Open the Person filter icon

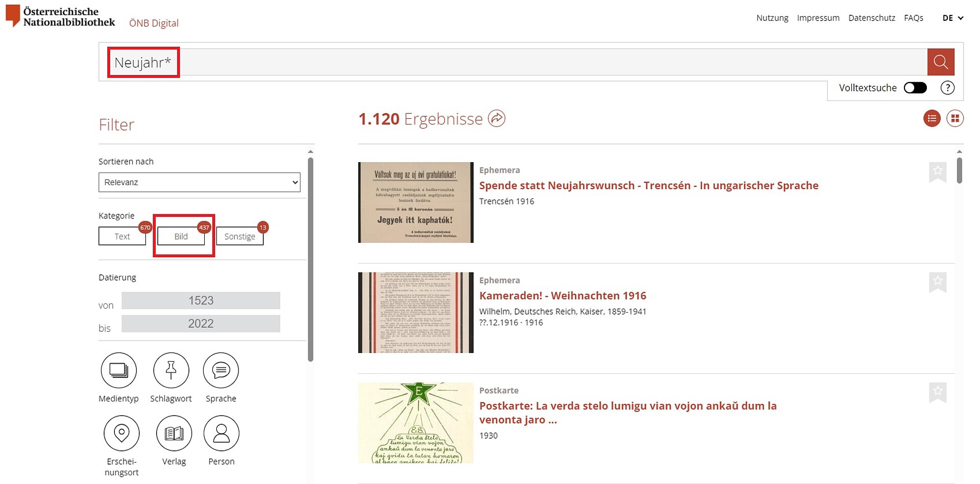click(x=222, y=433)
